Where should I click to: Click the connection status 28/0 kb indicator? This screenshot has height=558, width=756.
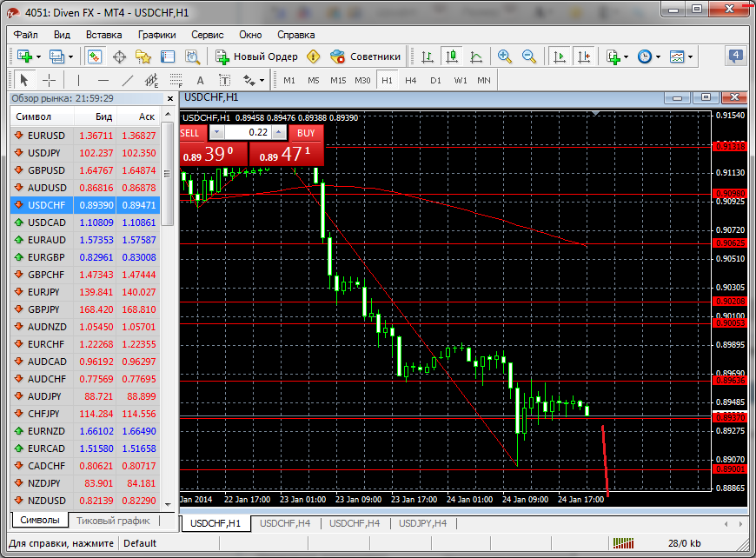684,543
